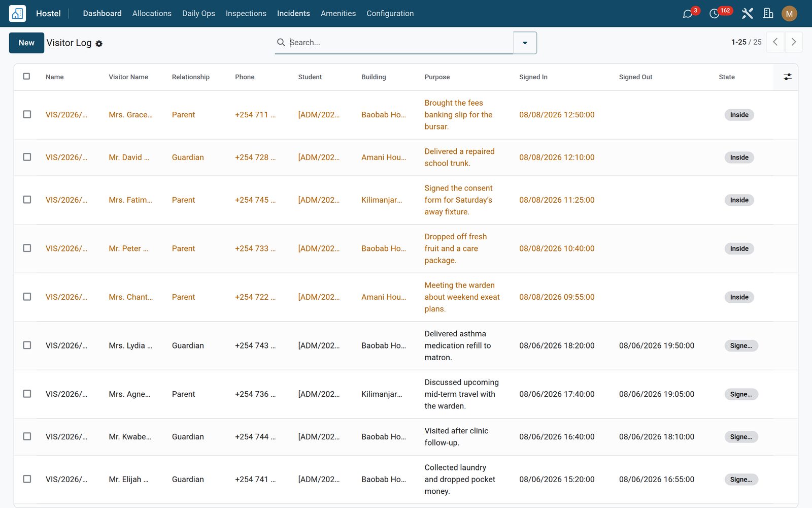Go to the next page
The height and width of the screenshot is (508, 812).
pos(794,42)
